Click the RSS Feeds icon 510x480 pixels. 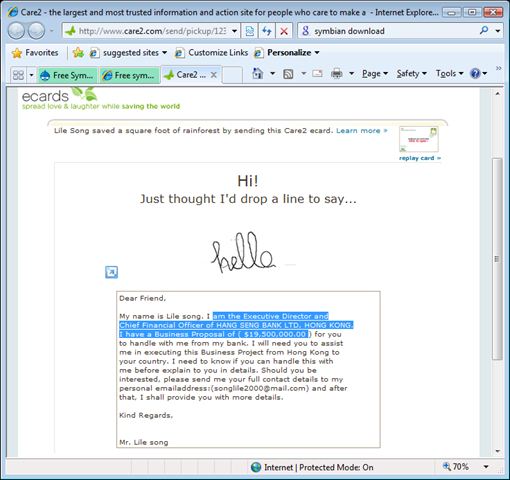click(x=288, y=74)
